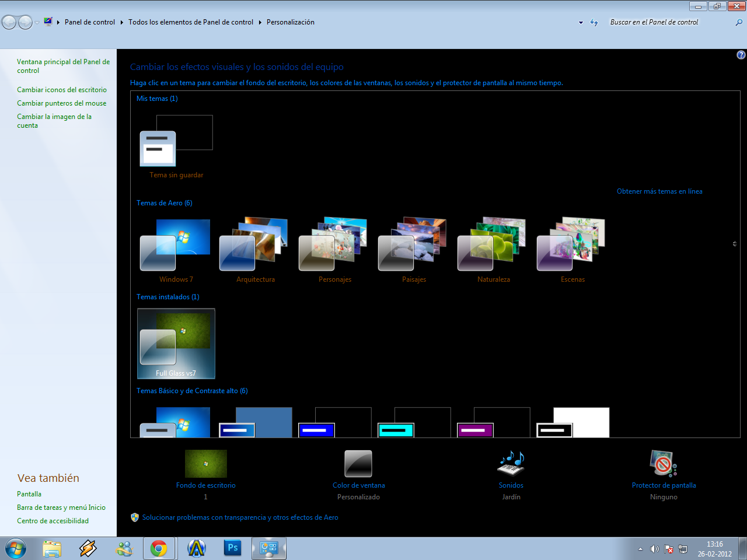Open the Fondo de escritorio icon
Screen dimensions: 747x560
[x=206, y=464]
